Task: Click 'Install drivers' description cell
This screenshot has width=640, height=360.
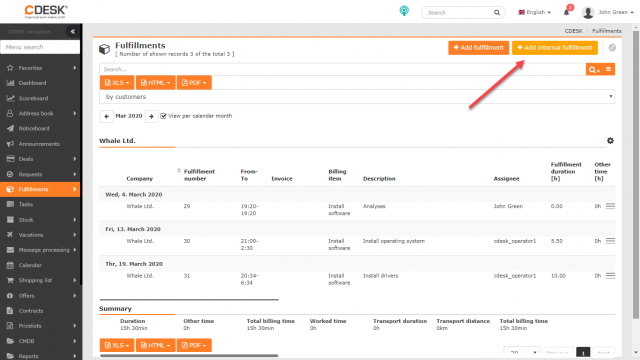Action: pos(380,276)
